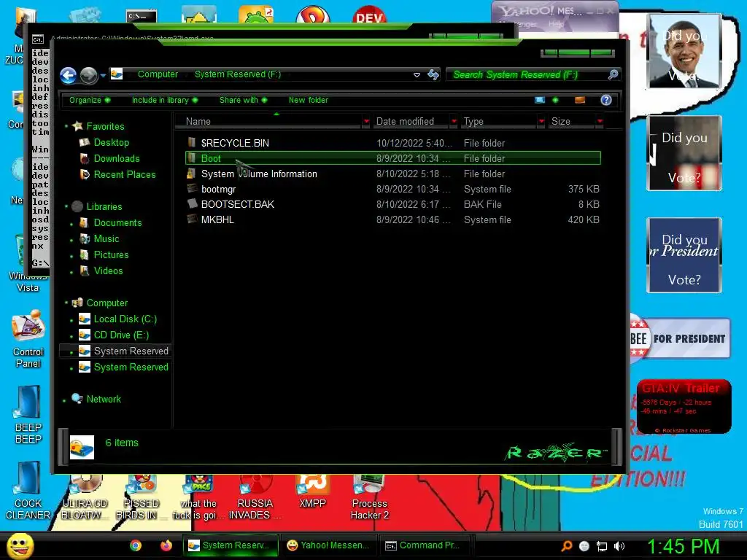The width and height of the screenshot is (747, 560).
Task: Open Recent Places under Favorites
Action: [124, 175]
